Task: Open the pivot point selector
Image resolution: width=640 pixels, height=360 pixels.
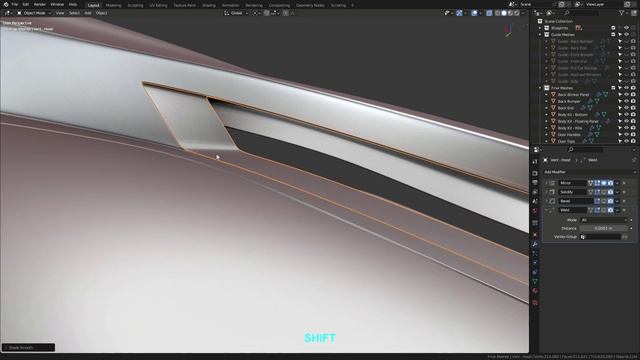Action: (256, 13)
